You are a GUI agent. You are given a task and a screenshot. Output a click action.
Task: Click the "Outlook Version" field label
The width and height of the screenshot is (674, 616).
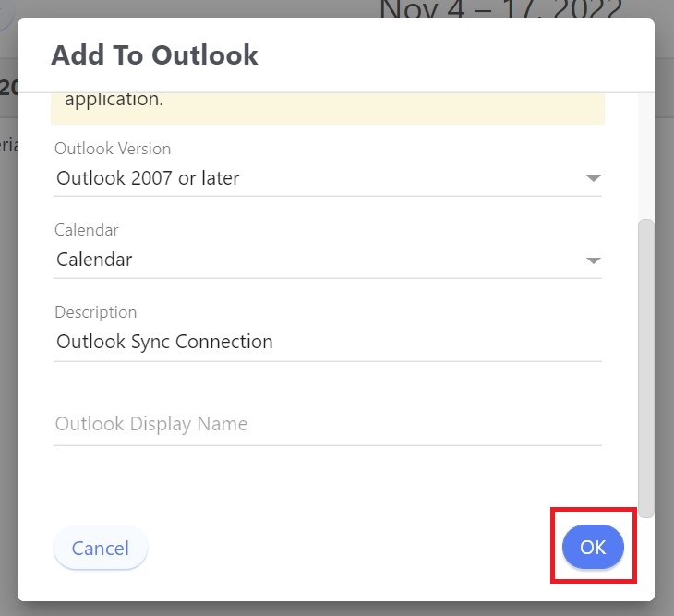[x=113, y=149]
